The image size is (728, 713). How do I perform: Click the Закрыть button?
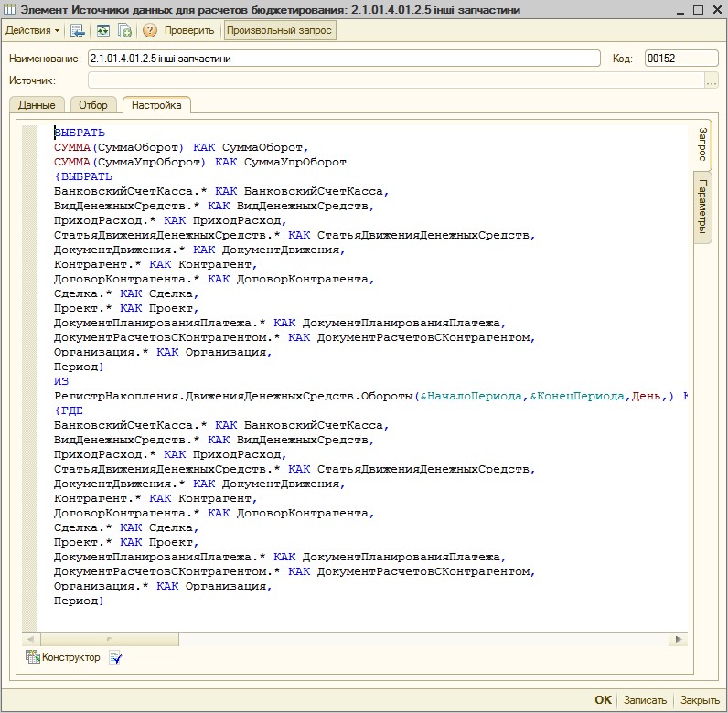click(700, 700)
